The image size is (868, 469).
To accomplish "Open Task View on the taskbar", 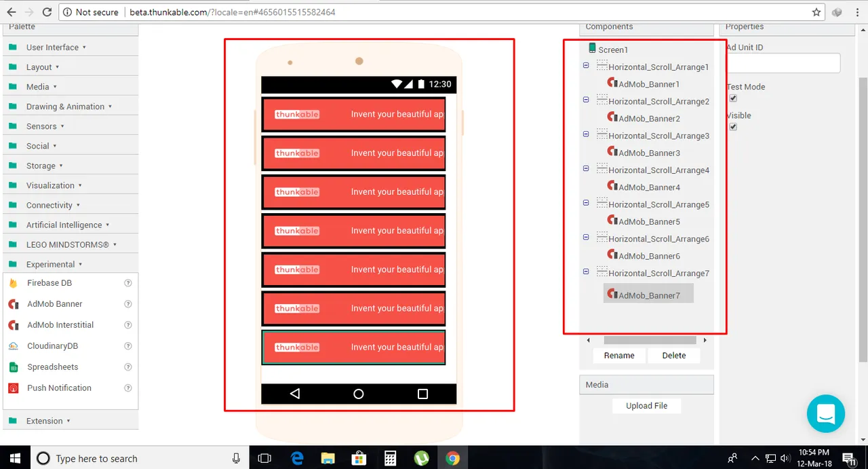I will [264, 458].
